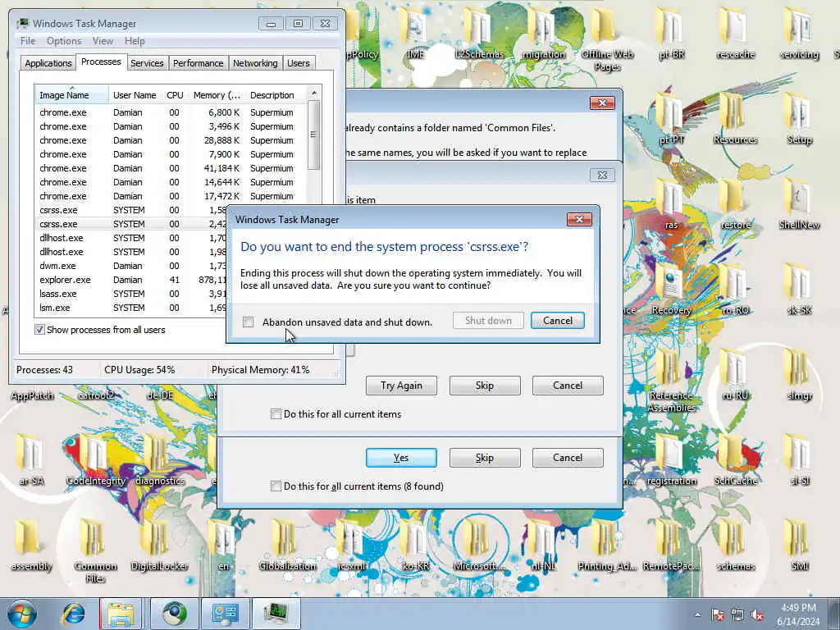
Task: Select the lsass.exe process row
Action: (131, 294)
